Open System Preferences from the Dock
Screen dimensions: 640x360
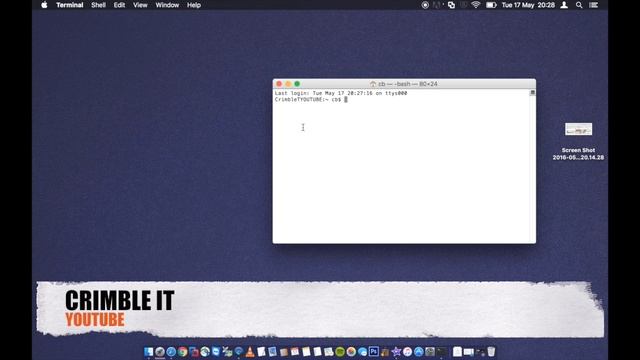(430, 351)
